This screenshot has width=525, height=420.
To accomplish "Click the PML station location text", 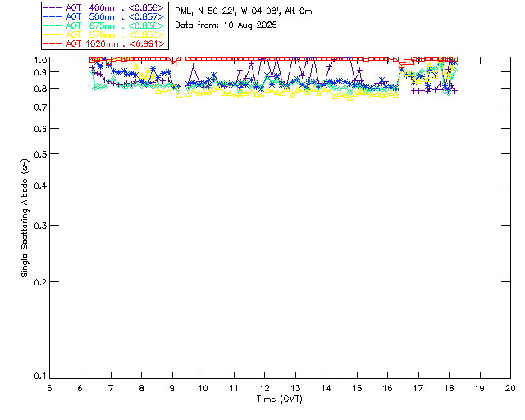I will point(244,11).
